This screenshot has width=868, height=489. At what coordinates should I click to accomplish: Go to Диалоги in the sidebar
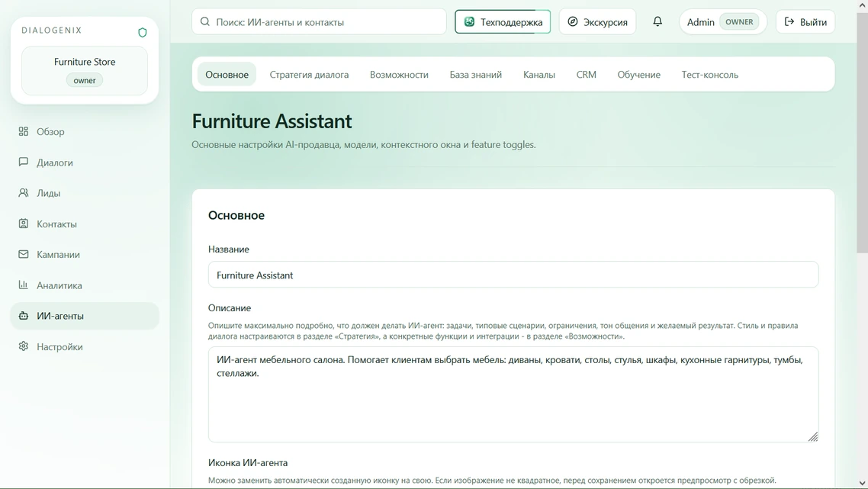[x=85, y=162]
